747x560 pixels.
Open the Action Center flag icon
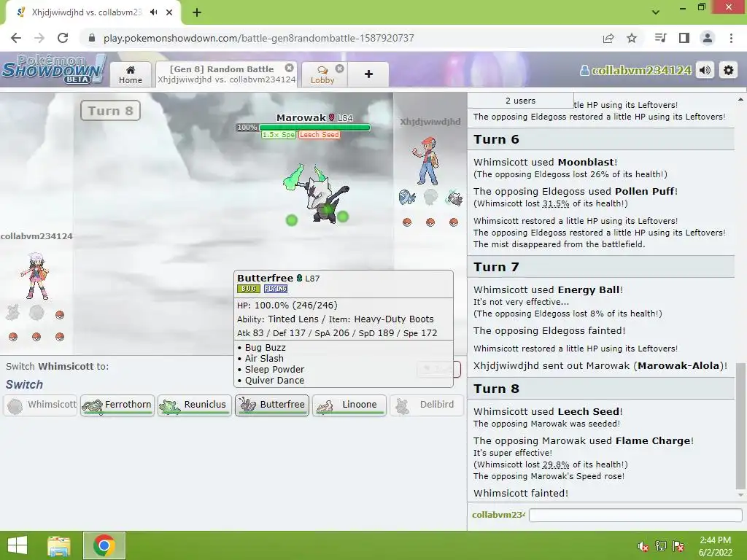coord(679,546)
